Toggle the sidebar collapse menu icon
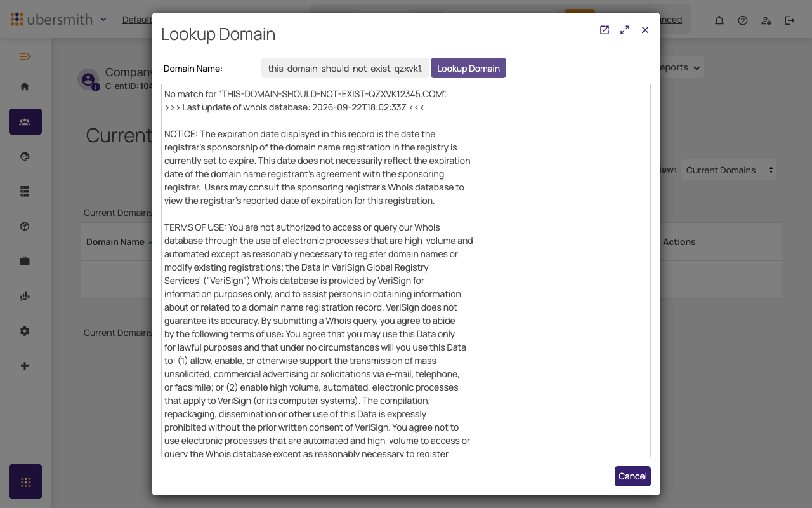This screenshot has height=508, width=812. 25,57
